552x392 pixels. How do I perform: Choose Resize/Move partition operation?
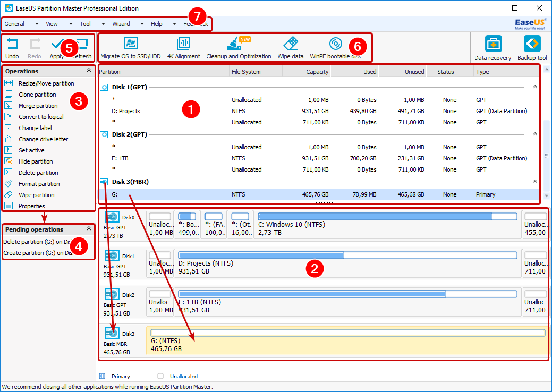[46, 83]
